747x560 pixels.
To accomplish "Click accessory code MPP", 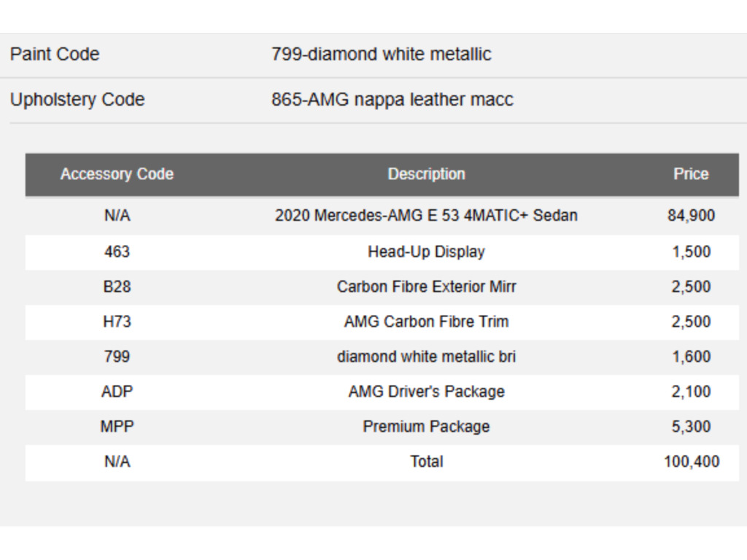I will [117, 426].
